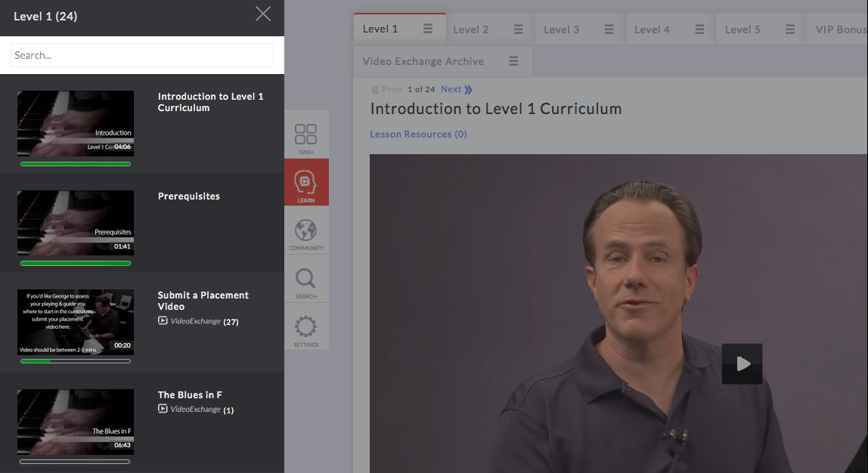Select the Learn sidebar icon
The height and width of the screenshot is (473, 868).
[x=306, y=183]
